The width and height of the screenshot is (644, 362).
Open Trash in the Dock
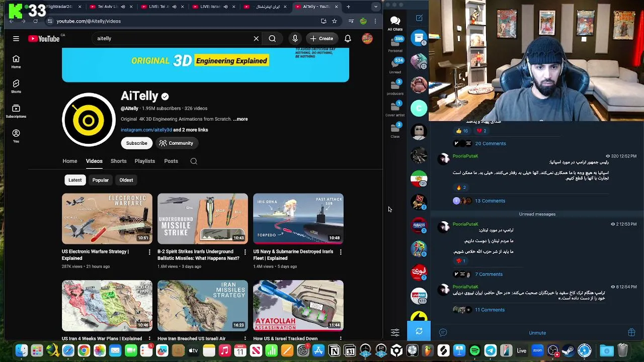coord(623,350)
